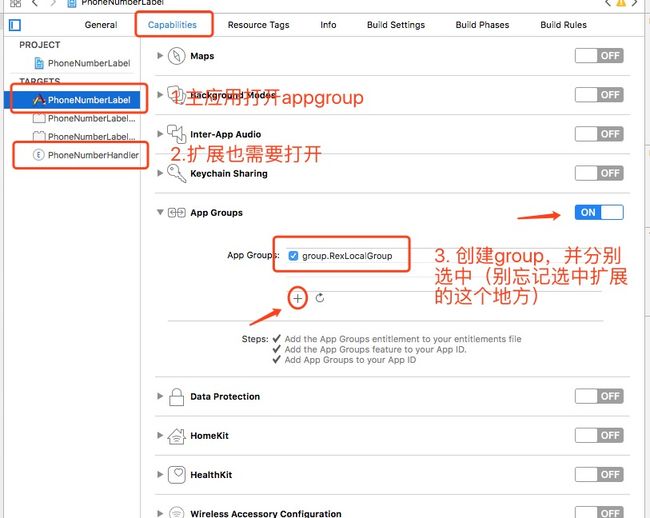The height and width of the screenshot is (518, 650).
Task: Click PhoneNumberLabel in the jump bar
Action: (122, 2)
